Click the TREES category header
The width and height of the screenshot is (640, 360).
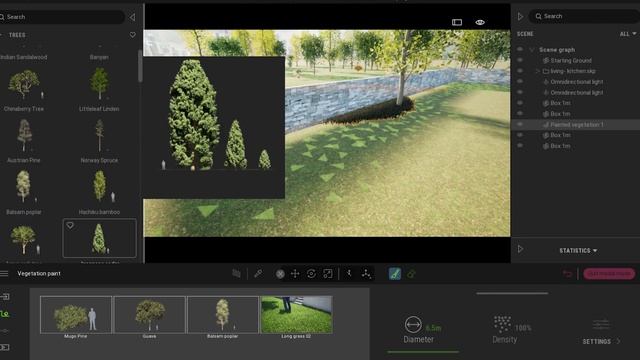[x=17, y=35]
